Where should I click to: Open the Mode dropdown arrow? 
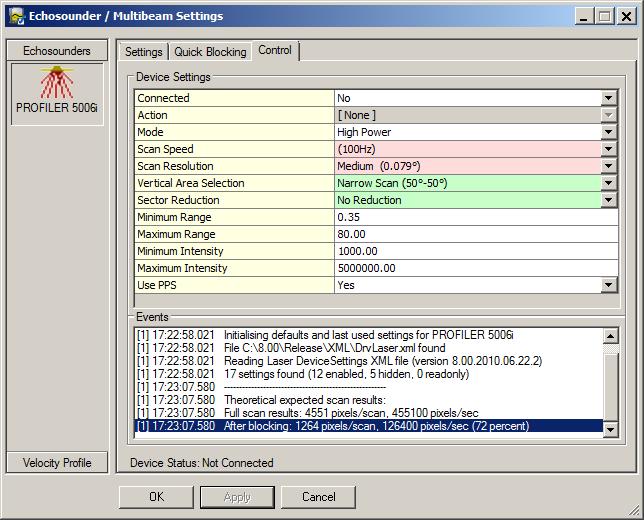pos(608,132)
